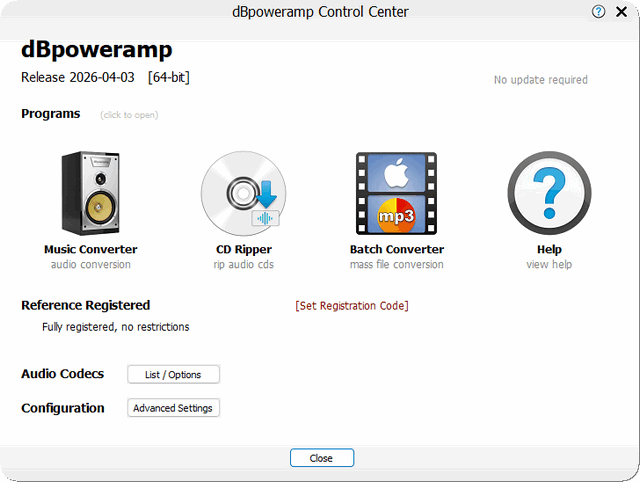Click the "rip audio cds" subtitle text
640x482 pixels.
[244, 265]
